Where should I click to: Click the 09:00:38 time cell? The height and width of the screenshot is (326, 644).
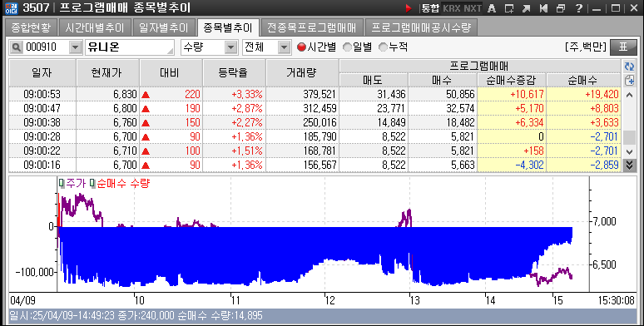42,122
